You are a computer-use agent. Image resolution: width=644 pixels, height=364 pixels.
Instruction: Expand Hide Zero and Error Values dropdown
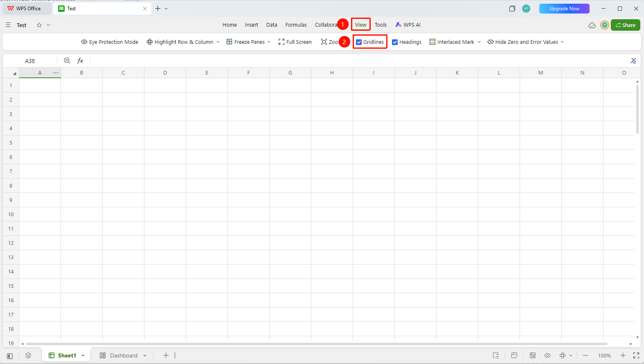[x=562, y=42]
